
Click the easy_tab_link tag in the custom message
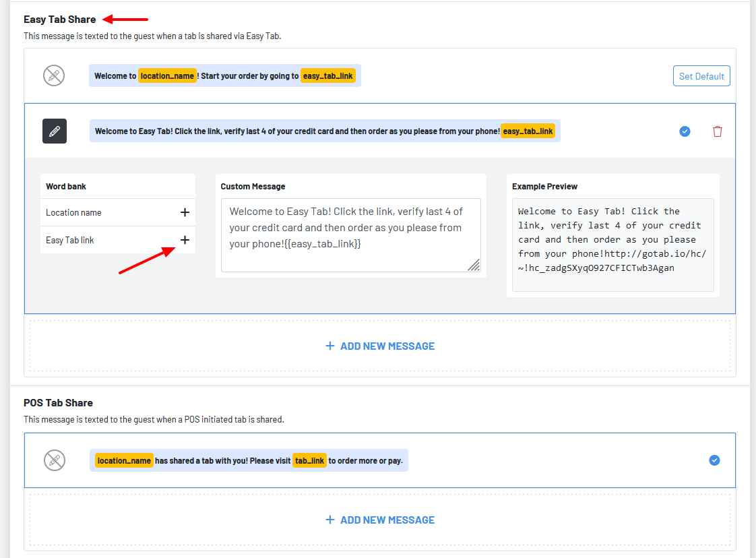click(528, 131)
